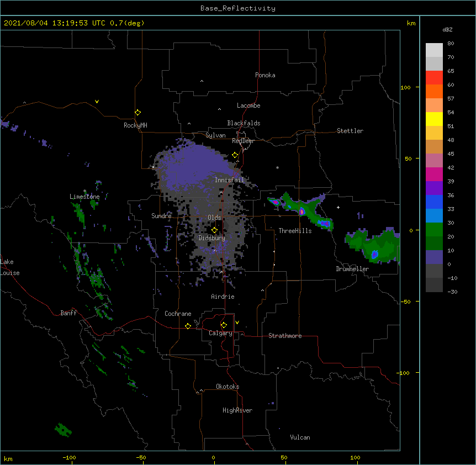
Task: Click the yellow diamond marker below RedDeer
Action: pyautogui.click(x=235, y=155)
